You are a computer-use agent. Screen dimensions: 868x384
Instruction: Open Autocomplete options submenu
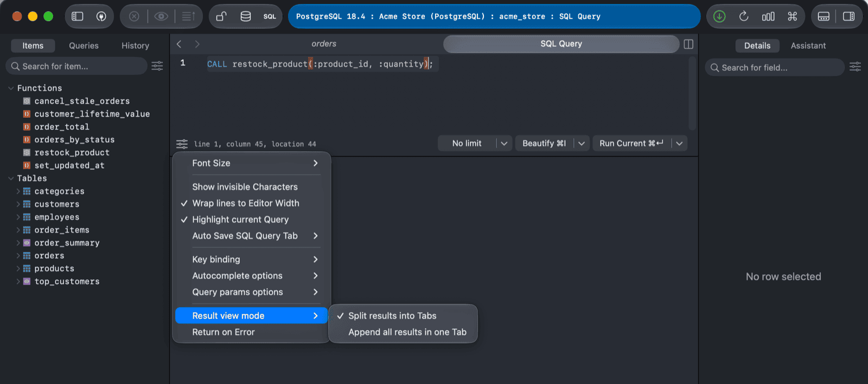coord(251,276)
